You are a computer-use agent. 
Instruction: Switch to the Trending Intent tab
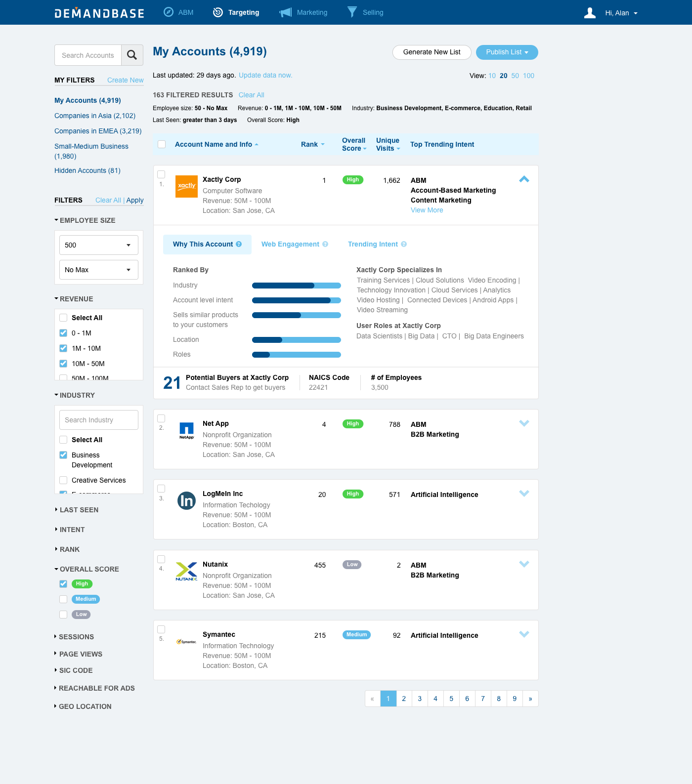coord(377,244)
